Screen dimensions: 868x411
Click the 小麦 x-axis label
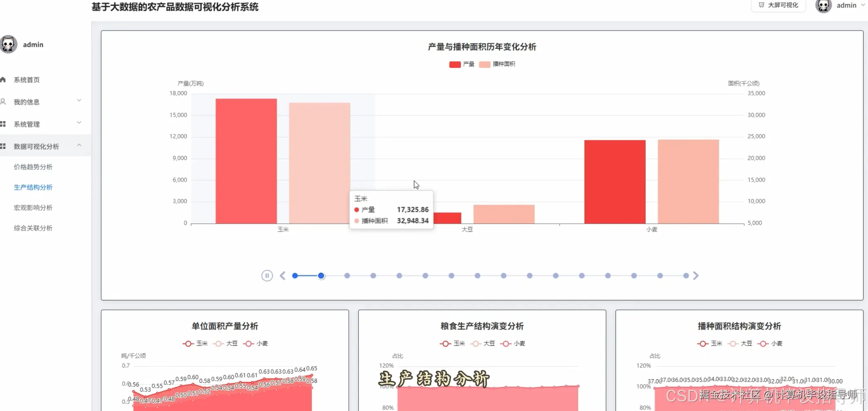[652, 230]
